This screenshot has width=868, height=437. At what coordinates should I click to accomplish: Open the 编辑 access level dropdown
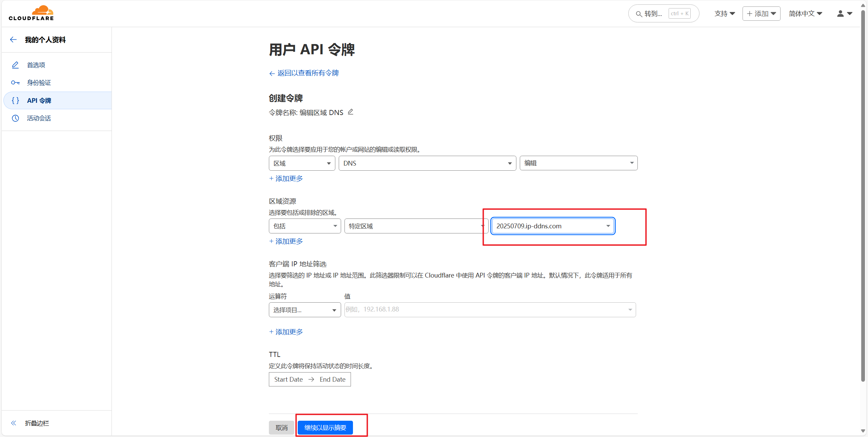pos(578,163)
